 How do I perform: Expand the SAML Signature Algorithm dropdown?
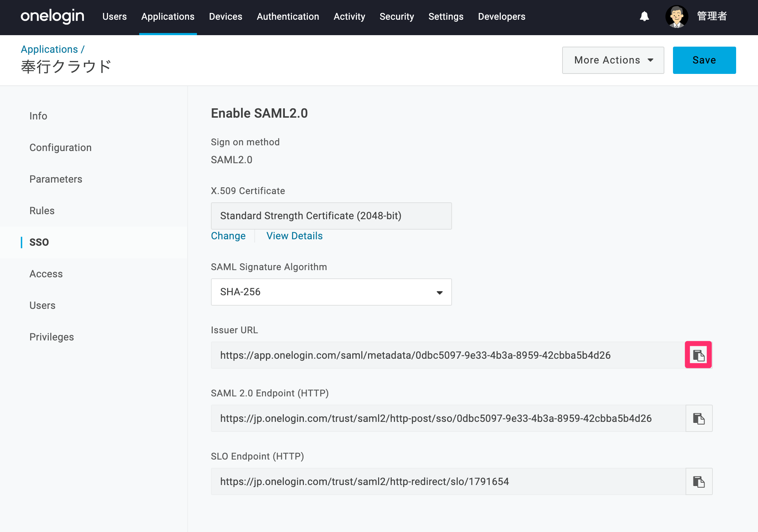331,292
